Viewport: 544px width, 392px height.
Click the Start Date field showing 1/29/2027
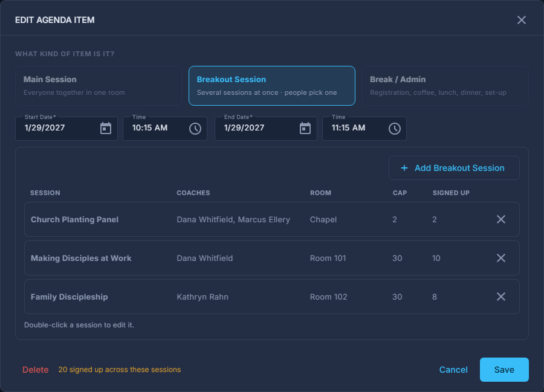[66, 129]
